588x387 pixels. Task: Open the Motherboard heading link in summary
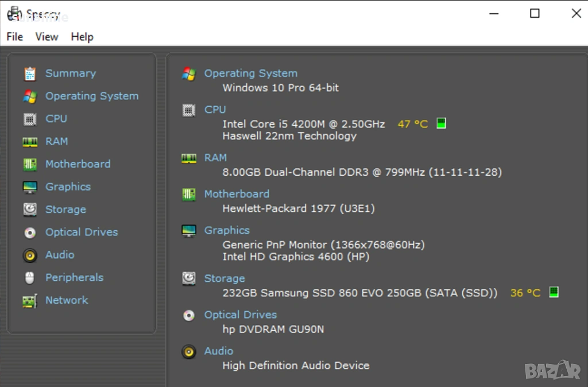tap(237, 193)
